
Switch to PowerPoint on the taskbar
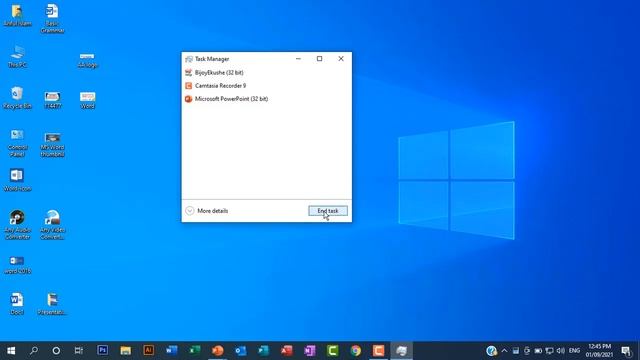click(218, 351)
